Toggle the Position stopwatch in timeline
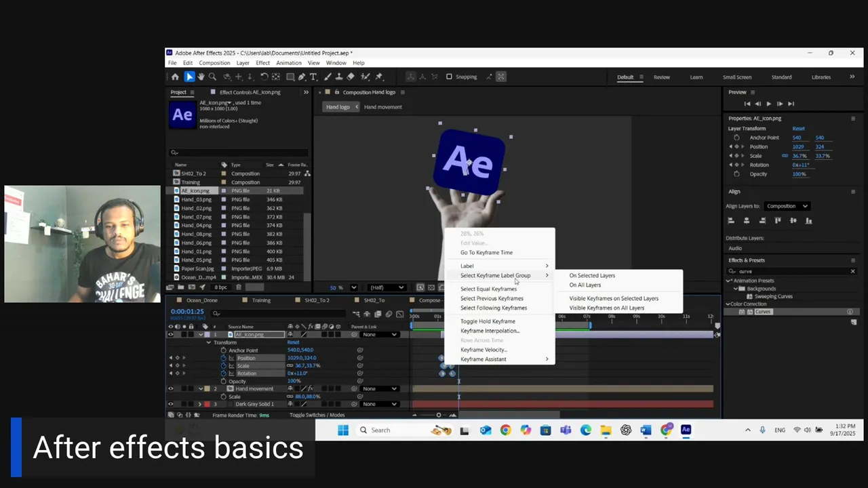Image resolution: width=868 pixels, height=488 pixels. [x=224, y=358]
